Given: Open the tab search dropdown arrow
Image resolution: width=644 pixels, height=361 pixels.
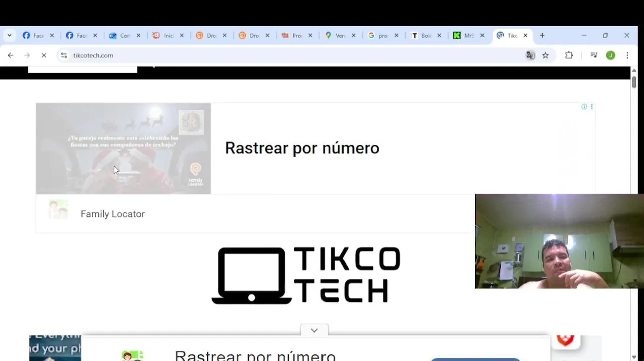Looking at the screenshot, I should tap(9, 36).
